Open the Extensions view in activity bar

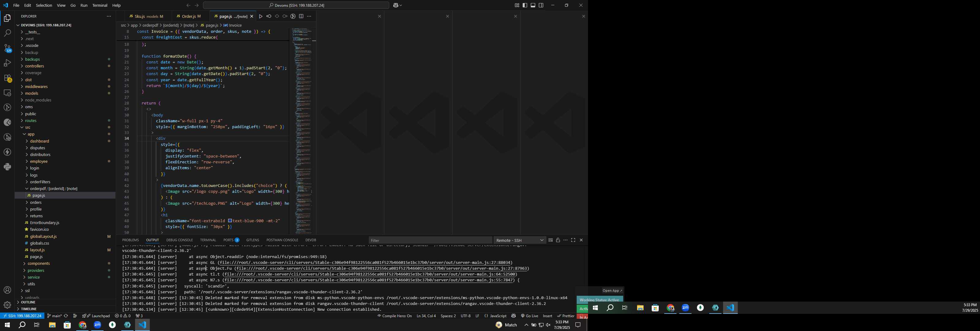click(7, 78)
